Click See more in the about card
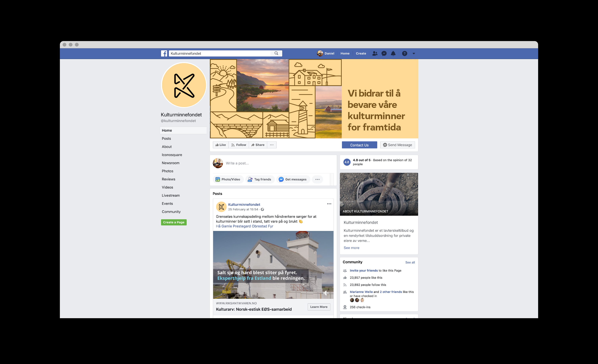Screen dimensions: 598x364 point(351,248)
